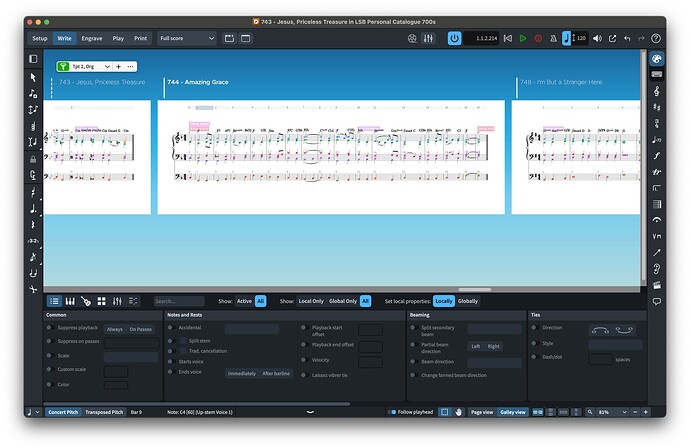Viewport: 690px width, 448px height.
Task: Add a new instrument filter with plus
Action: 118,66
